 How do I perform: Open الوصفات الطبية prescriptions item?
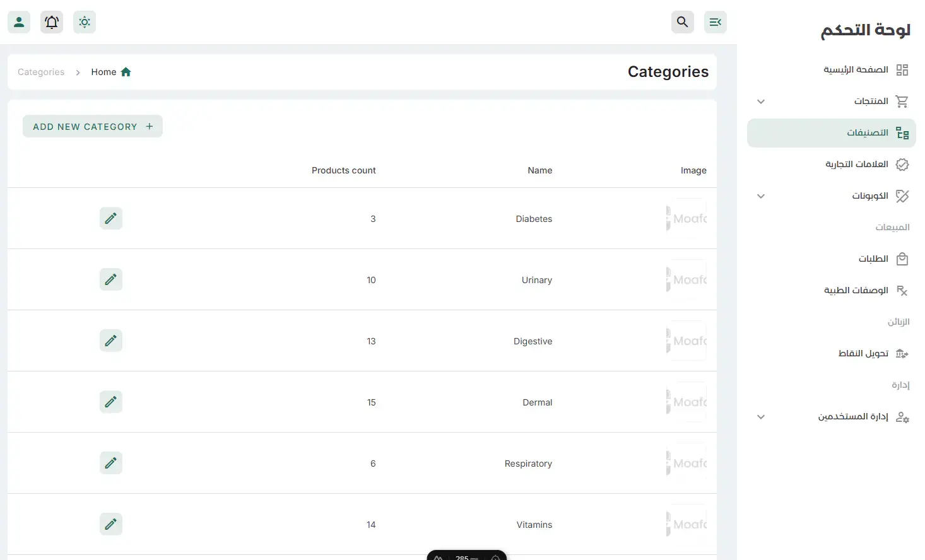pos(832,291)
